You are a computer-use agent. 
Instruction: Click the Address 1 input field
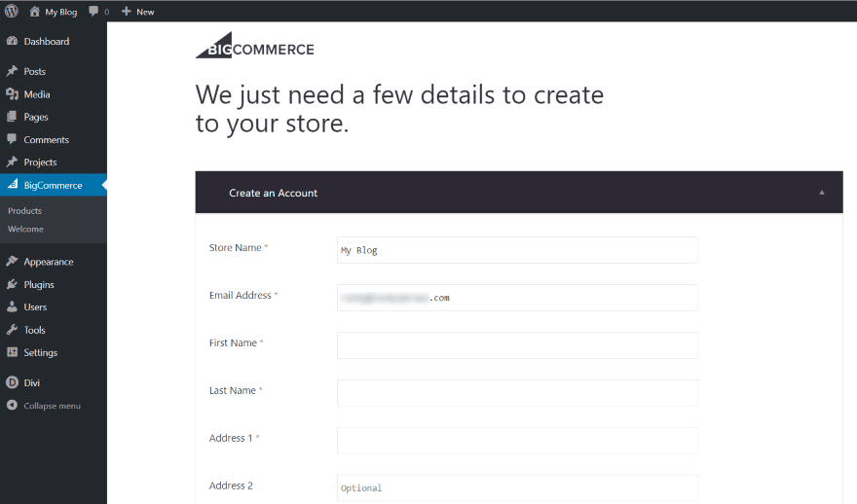(x=517, y=441)
